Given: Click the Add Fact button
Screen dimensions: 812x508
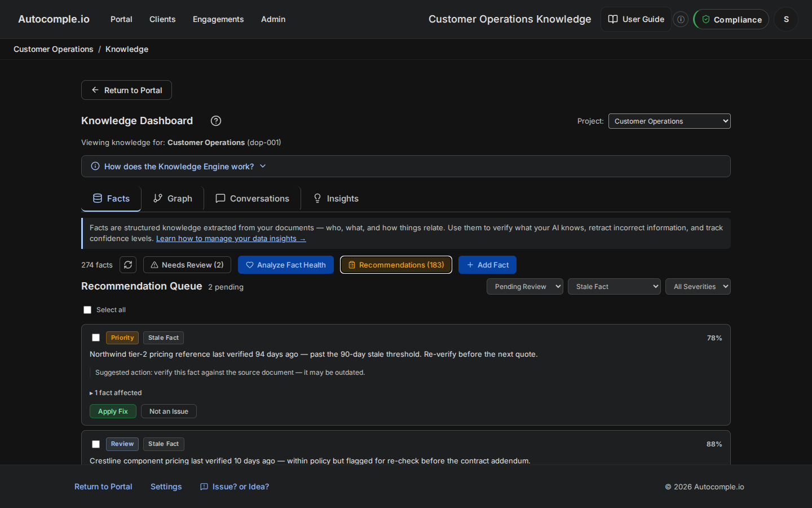Looking at the screenshot, I should [487, 265].
